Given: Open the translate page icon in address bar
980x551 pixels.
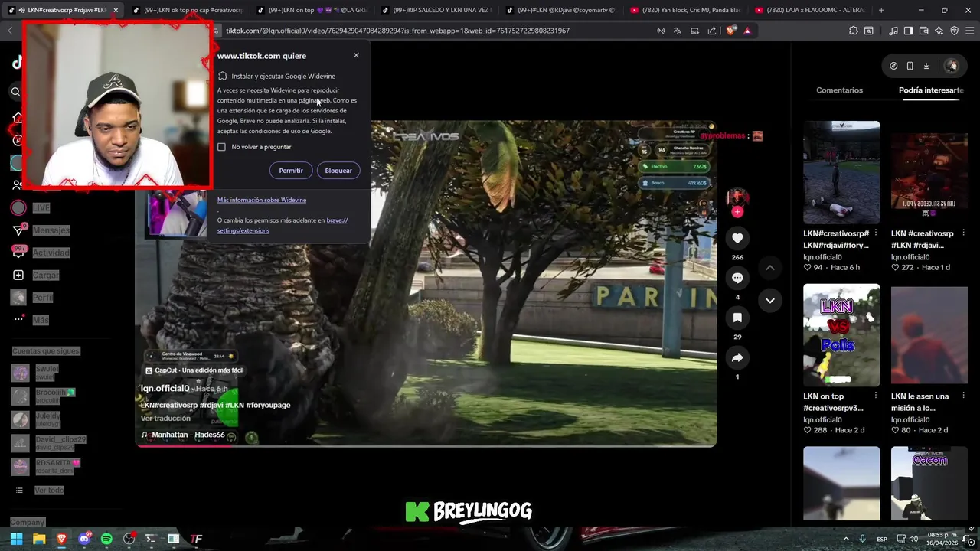Looking at the screenshot, I should [678, 31].
